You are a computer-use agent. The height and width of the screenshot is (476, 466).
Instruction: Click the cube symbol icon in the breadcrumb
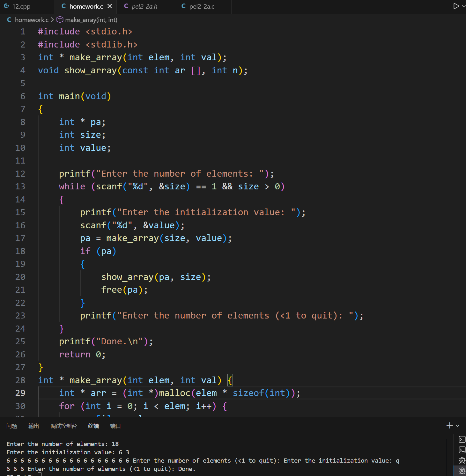60,20
